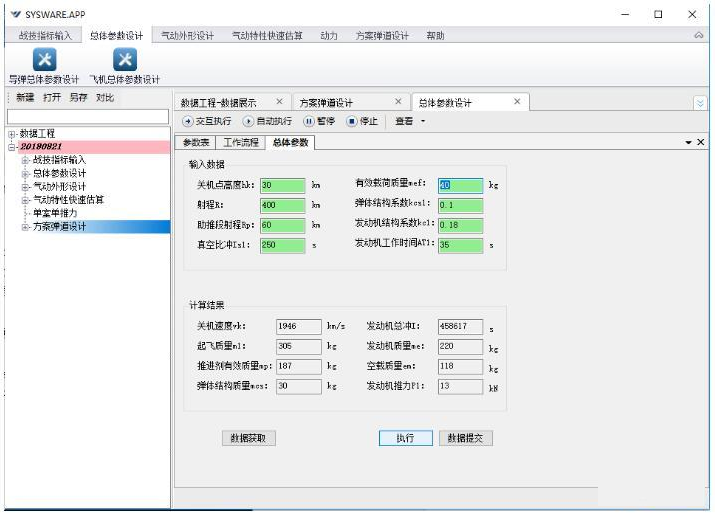
Task: Expand the 数据工程 tree node
Action: click(x=12, y=135)
